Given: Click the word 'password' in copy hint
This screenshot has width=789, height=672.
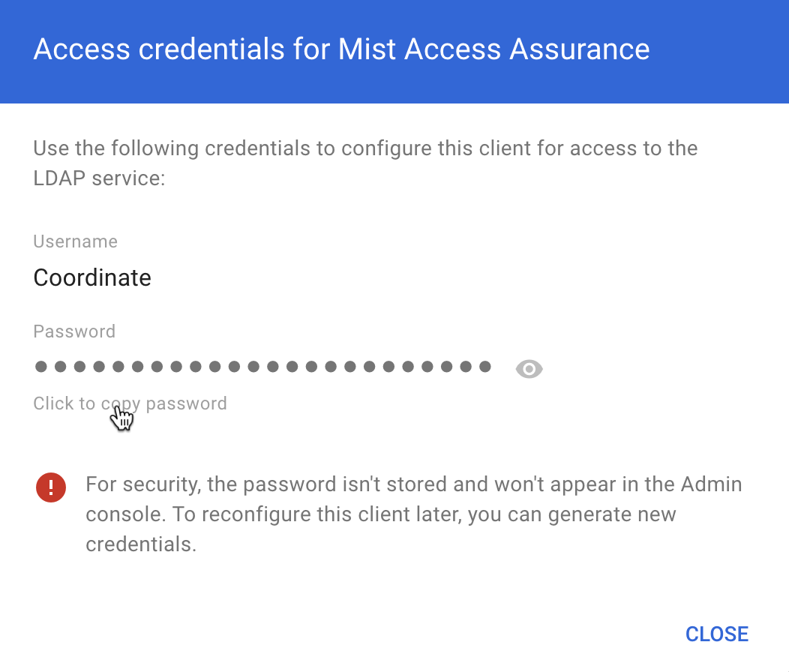Looking at the screenshot, I should (186, 403).
